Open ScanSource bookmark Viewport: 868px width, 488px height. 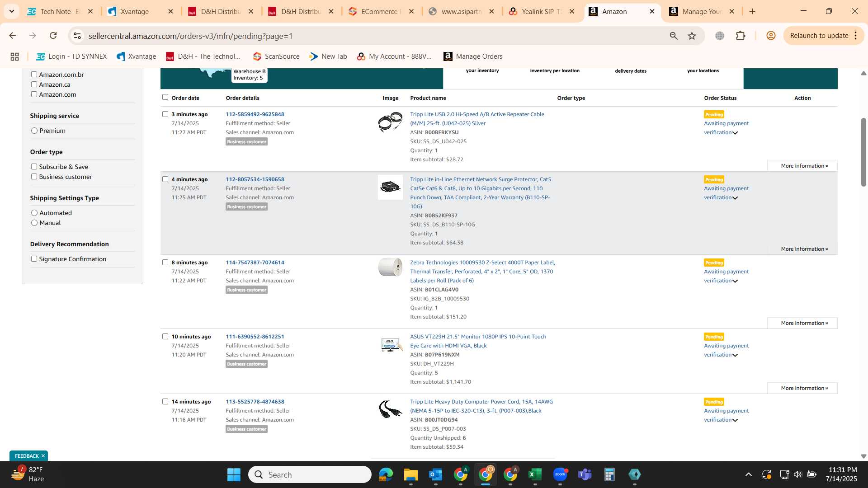[x=276, y=56]
